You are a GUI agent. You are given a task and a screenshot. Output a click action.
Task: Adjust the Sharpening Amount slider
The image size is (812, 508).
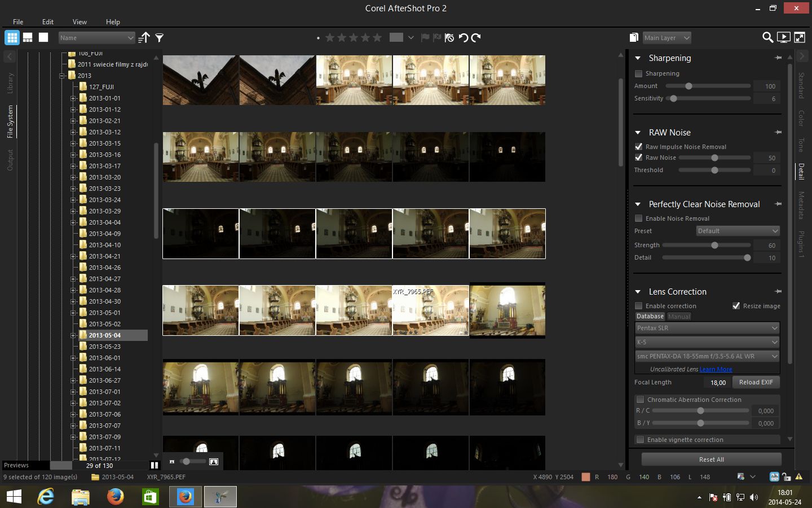pyautogui.click(x=689, y=86)
